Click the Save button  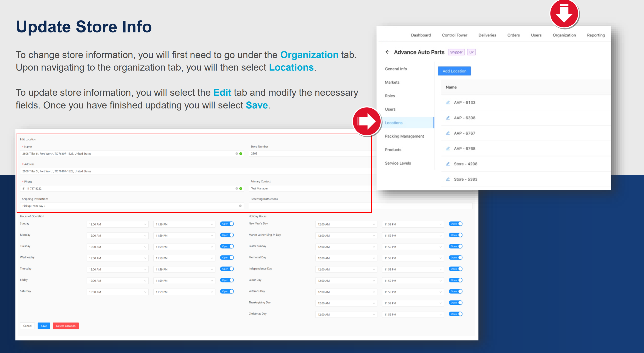(44, 326)
